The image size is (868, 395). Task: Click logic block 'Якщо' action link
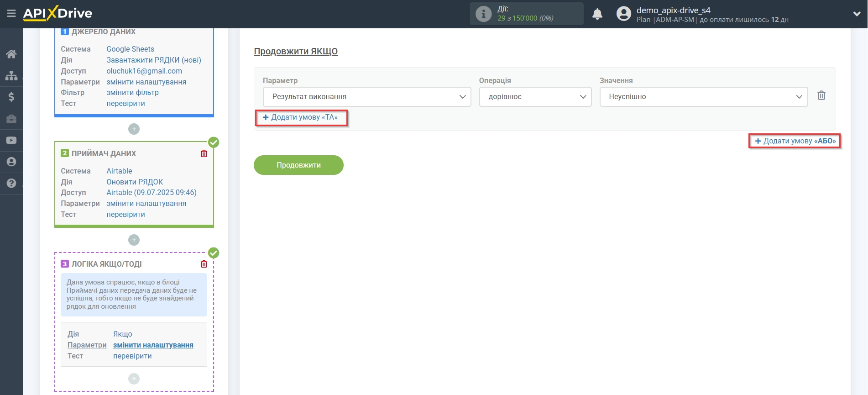[123, 334]
